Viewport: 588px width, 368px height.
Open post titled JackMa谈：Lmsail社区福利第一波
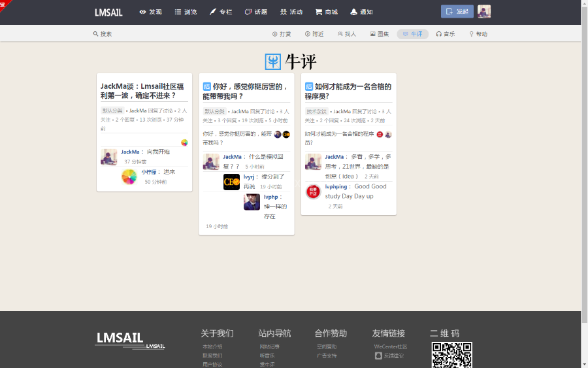click(142, 91)
